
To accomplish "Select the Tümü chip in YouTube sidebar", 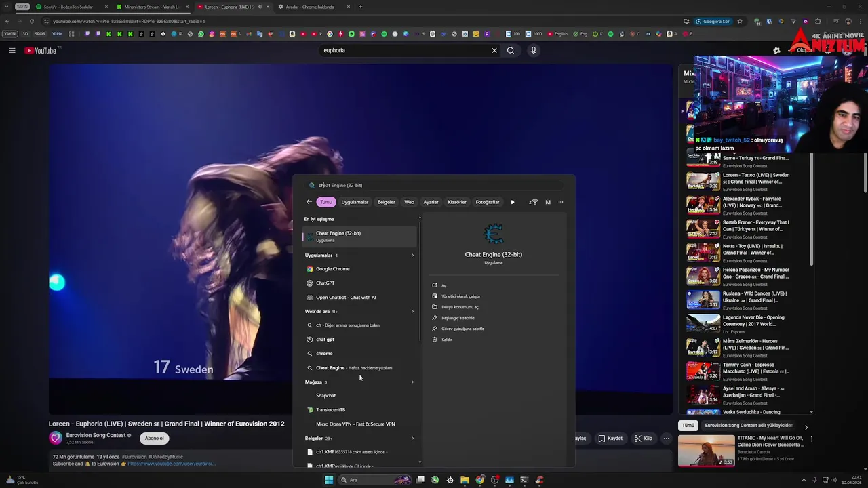I will 688,426.
